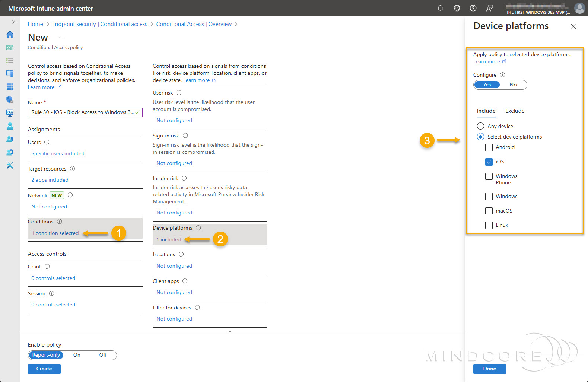Switch to the Include tab
Image resolution: width=588 pixels, height=382 pixels.
[x=486, y=111]
